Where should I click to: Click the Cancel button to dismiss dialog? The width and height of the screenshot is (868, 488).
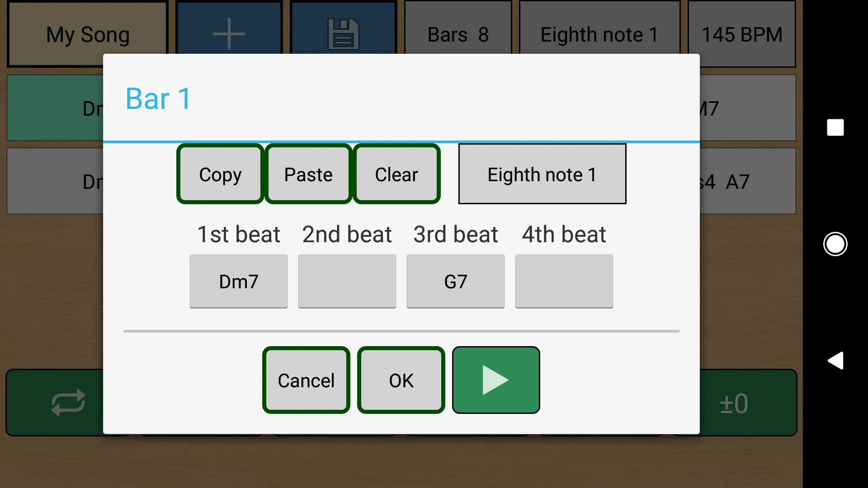pyautogui.click(x=307, y=381)
